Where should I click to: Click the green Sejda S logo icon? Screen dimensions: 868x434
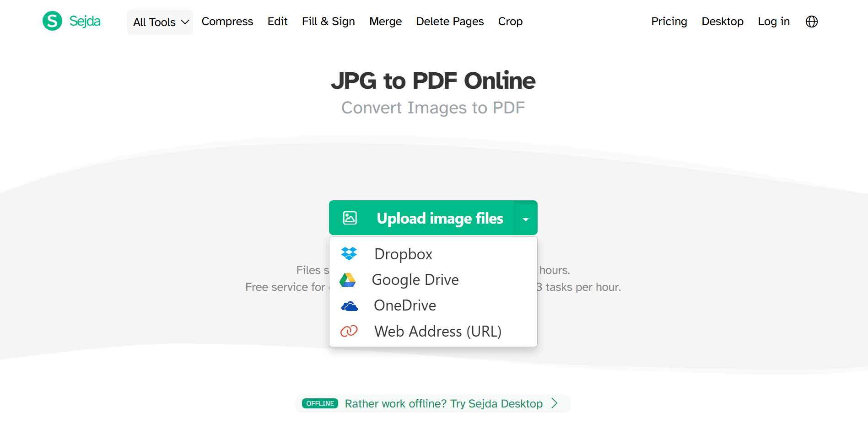52,21
